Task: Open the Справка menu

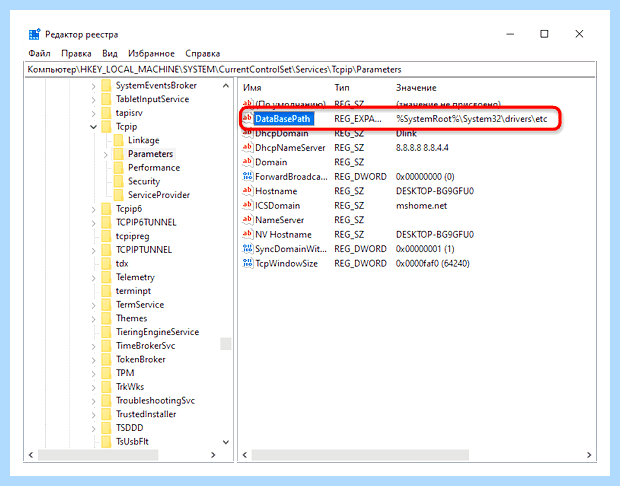Action: pos(202,53)
